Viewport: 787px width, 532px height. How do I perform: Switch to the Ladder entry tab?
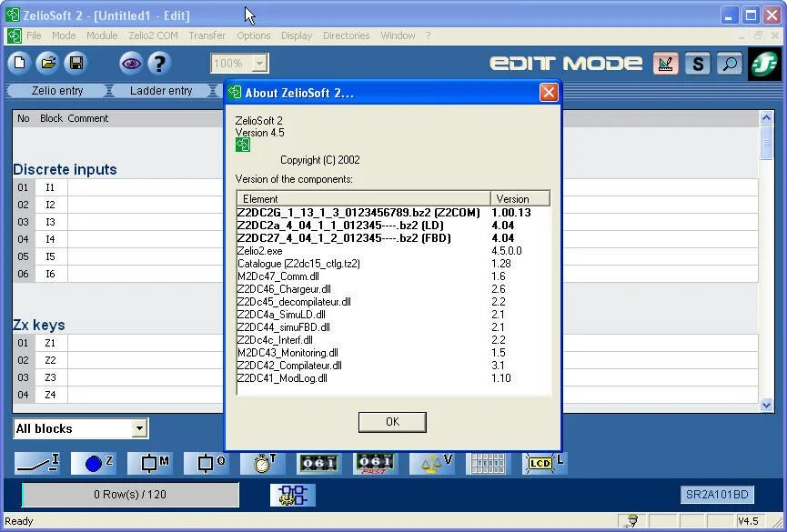pos(161,91)
